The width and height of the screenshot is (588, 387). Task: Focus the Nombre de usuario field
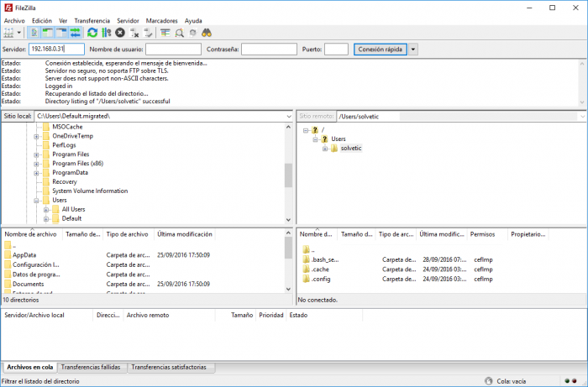click(173, 49)
